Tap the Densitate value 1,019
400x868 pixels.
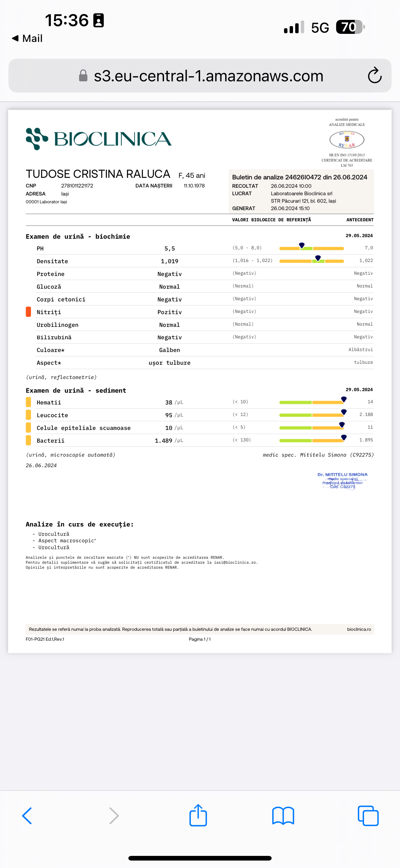click(x=170, y=261)
